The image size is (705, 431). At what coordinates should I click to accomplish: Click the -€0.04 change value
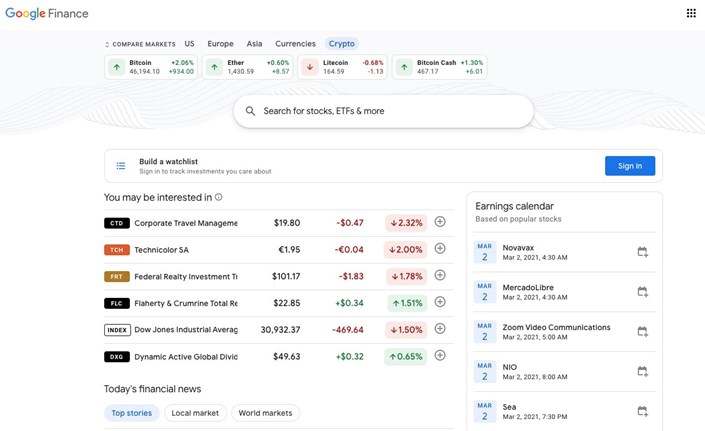[x=349, y=250]
